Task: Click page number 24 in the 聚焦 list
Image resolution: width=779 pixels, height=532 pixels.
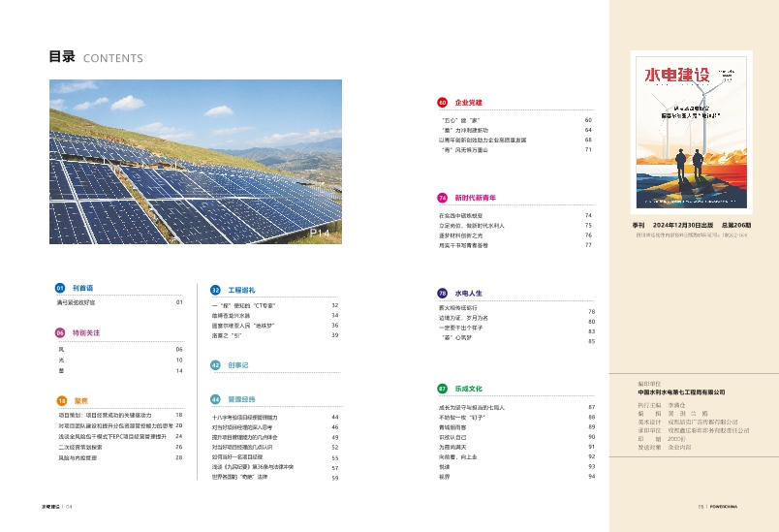Action: coord(179,437)
